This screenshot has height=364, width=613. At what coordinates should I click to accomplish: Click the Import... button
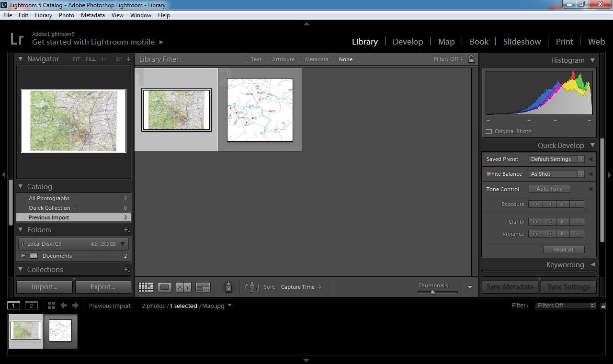pos(45,287)
